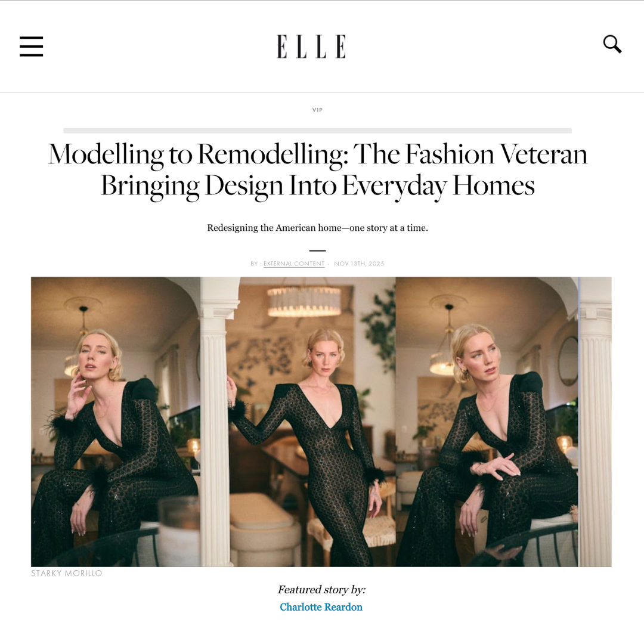This screenshot has width=644, height=644.
Task: Click the short divider line below subtitle
Action: click(x=317, y=250)
